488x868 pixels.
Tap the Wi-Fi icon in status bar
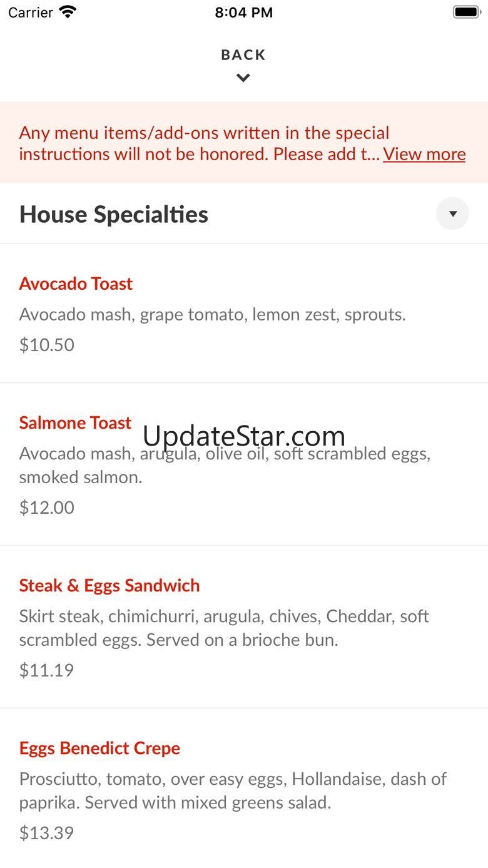(68, 13)
